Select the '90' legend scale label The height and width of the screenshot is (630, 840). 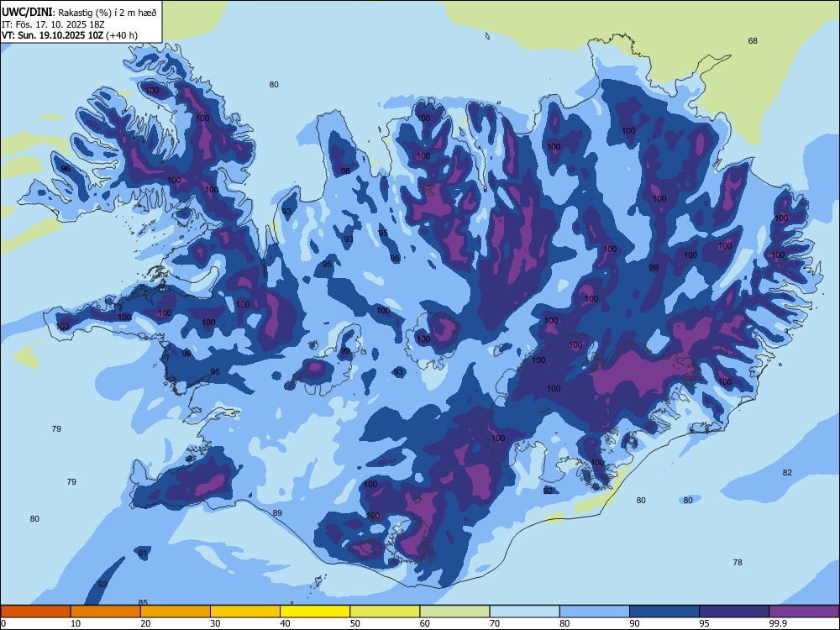pyautogui.click(x=634, y=623)
